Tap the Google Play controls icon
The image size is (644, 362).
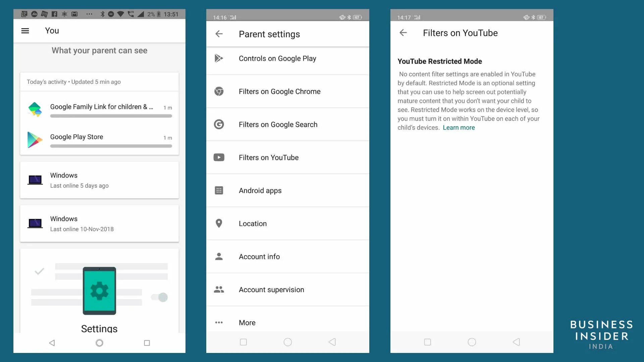[219, 58]
